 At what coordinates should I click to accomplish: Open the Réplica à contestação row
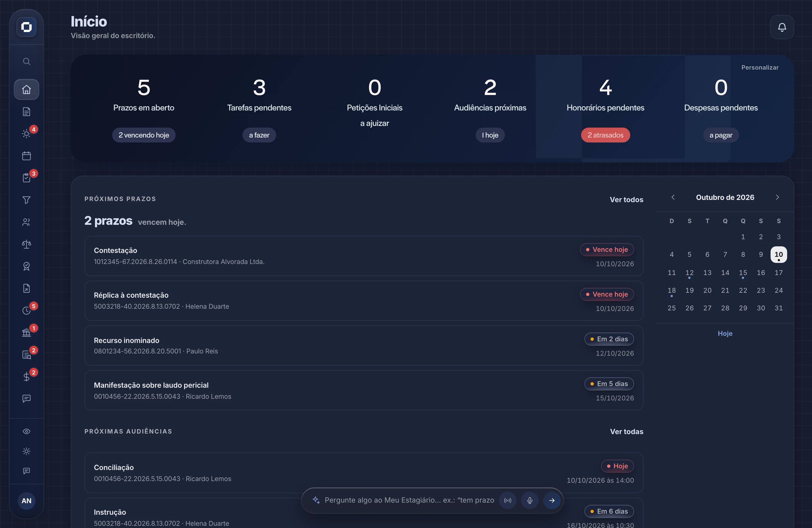coord(364,300)
